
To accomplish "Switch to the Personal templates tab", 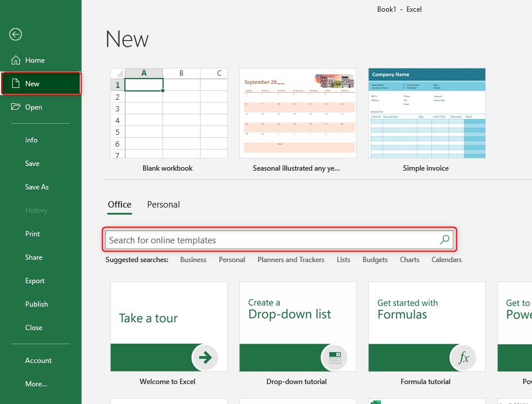I will pyautogui.click(x=163, y=204).
